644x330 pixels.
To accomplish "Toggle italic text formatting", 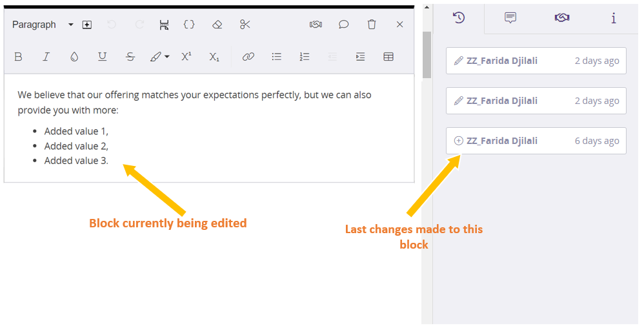I will click(x=46, y=57).
